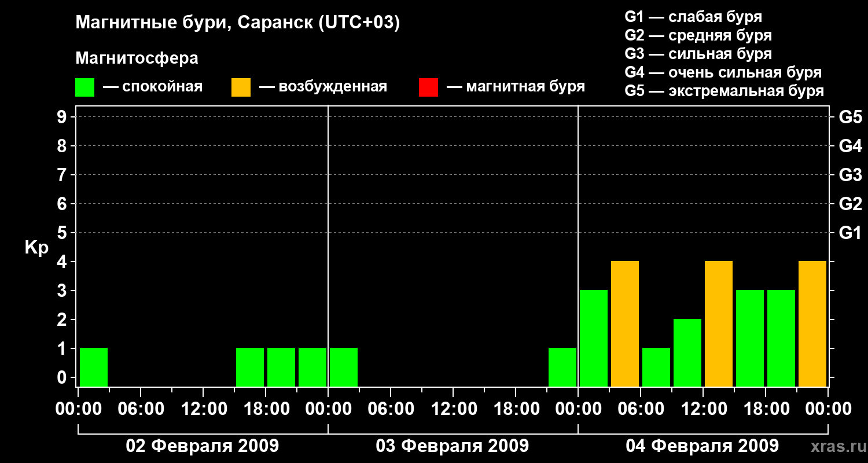Viewport: 868px width, 463px height.
Task: Click the '6' value on Kp axis
Action: click(63, 204)
